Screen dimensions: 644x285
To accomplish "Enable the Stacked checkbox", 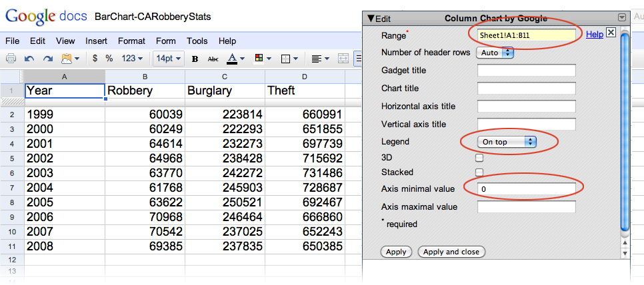I will [x=479, y=172].
